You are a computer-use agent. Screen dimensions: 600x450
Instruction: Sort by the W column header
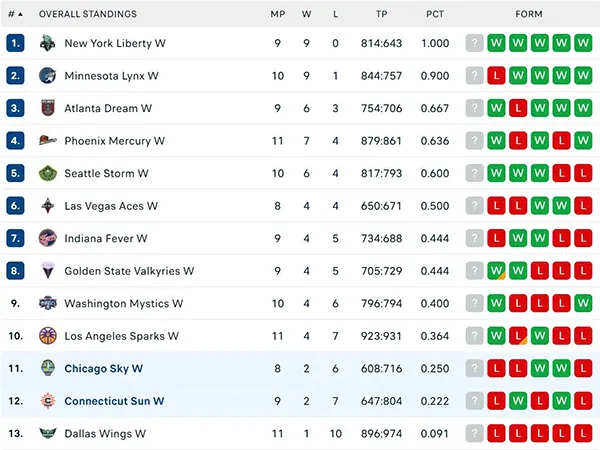307,14
